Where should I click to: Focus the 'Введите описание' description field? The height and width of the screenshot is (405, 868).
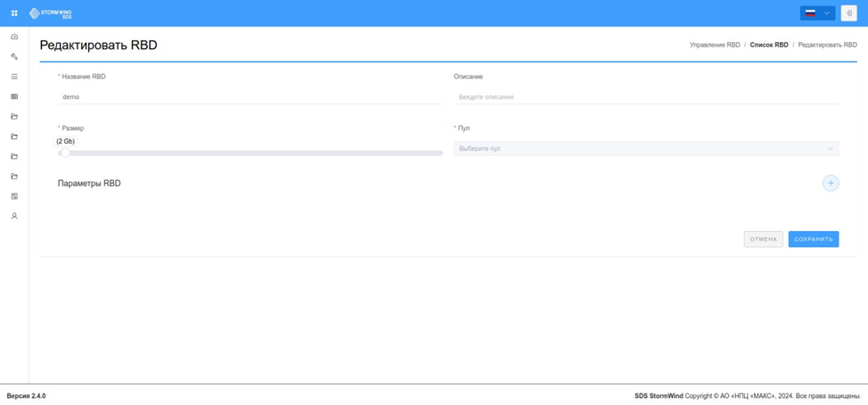click(x=646, y=96)
